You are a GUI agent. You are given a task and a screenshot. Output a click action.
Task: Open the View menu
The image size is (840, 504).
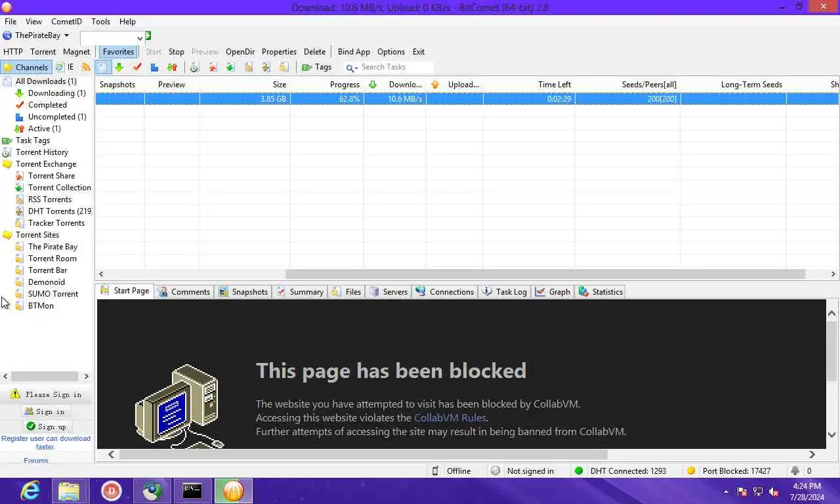pyautogui.click(x=33, y=22)
